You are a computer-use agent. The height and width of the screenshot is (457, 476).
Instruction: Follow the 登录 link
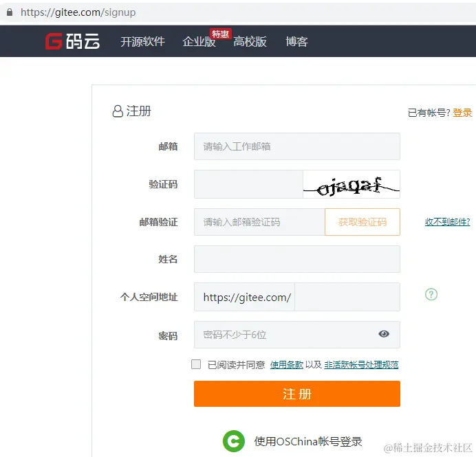(462, 113)
